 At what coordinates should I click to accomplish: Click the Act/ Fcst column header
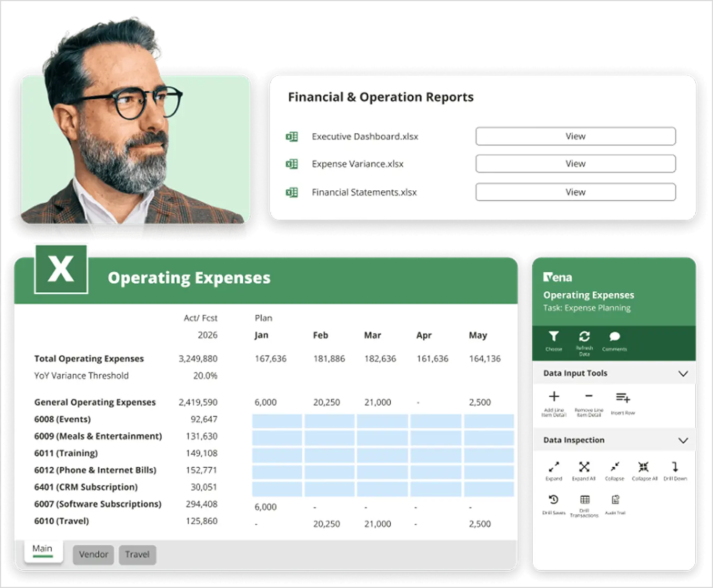[200, 318]
